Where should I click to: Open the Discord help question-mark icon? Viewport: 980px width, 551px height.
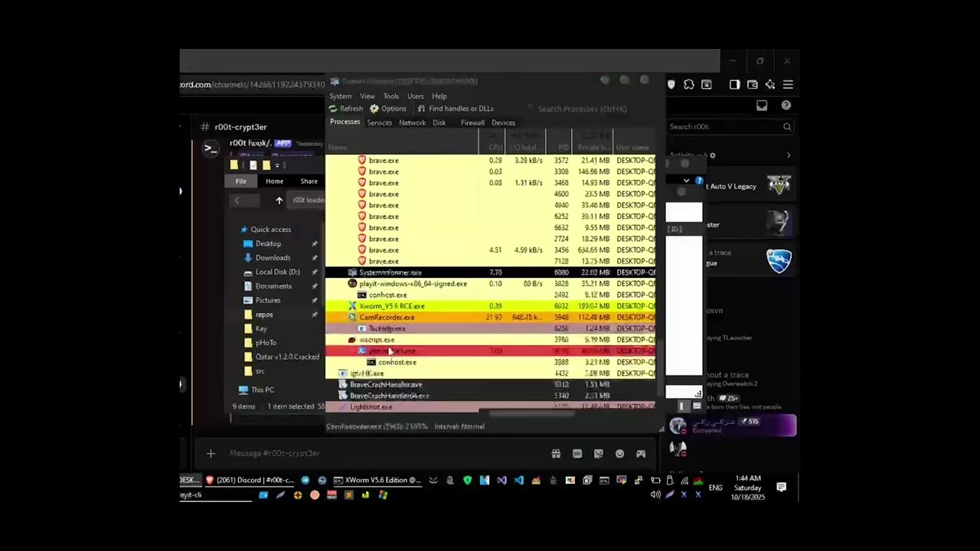click(786, 106)
